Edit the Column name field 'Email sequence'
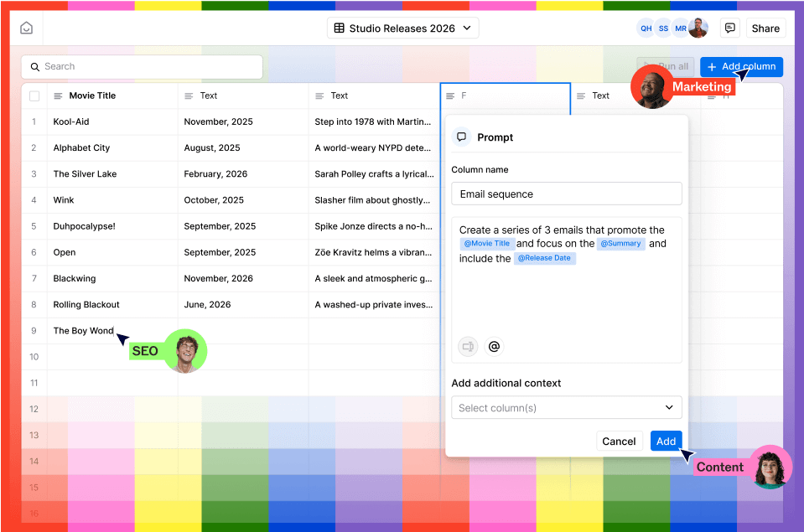804x532 pixels. [x=567, y=194]
